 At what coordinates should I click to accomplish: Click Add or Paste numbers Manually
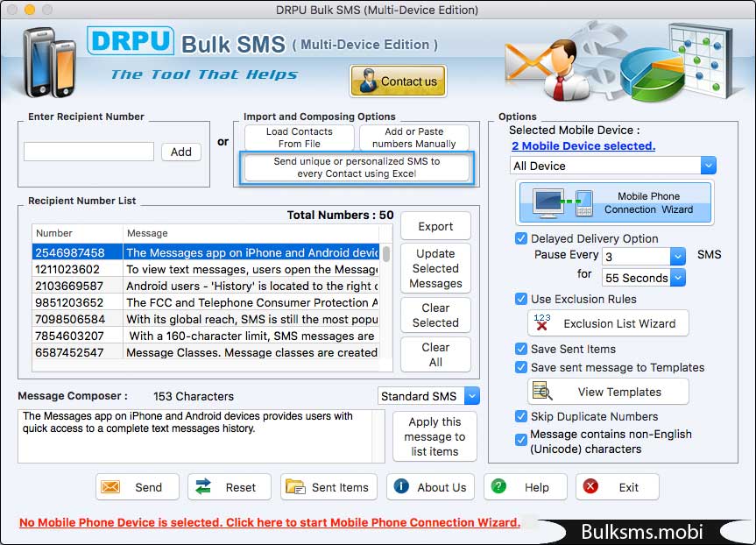[413, 138]
